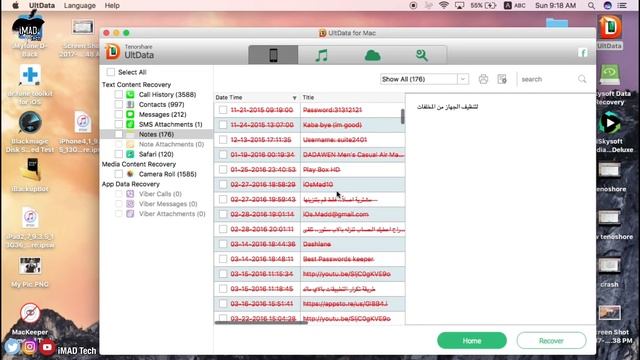Open the Note Attachments (0) category
The image size is (640, 360).
coord(171,144)
